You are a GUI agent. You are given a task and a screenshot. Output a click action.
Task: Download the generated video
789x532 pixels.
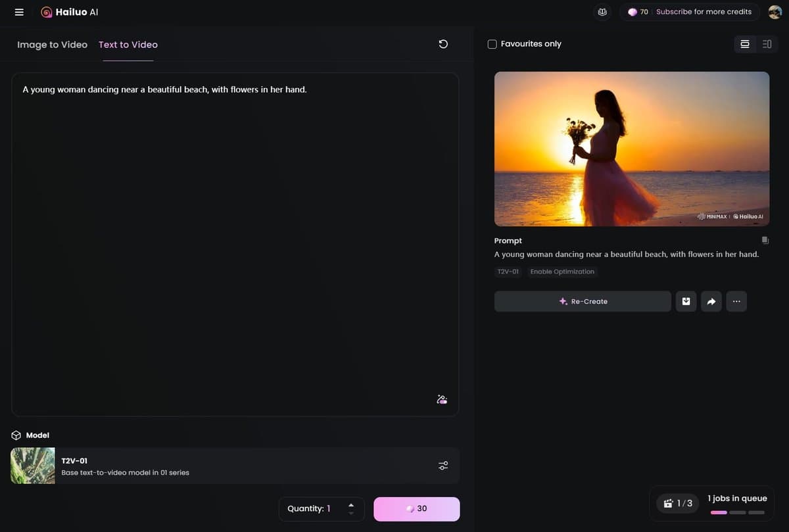tap(686, 301)
